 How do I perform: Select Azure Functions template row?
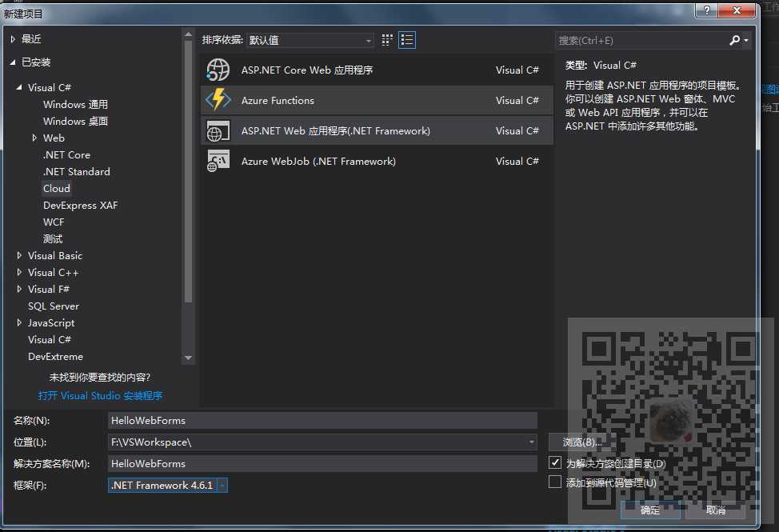point(377,100)
